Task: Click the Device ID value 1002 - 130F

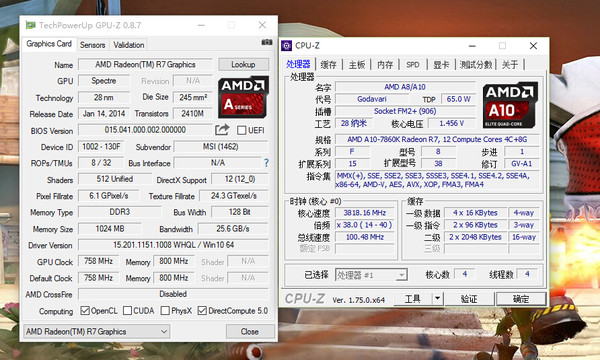Action: coord(101,147)
